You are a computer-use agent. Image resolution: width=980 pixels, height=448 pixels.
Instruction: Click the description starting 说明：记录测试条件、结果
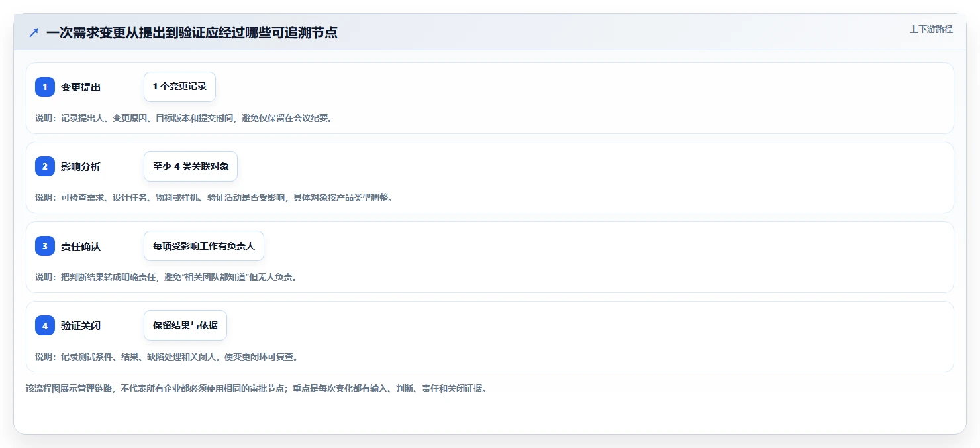coord(166,357)
